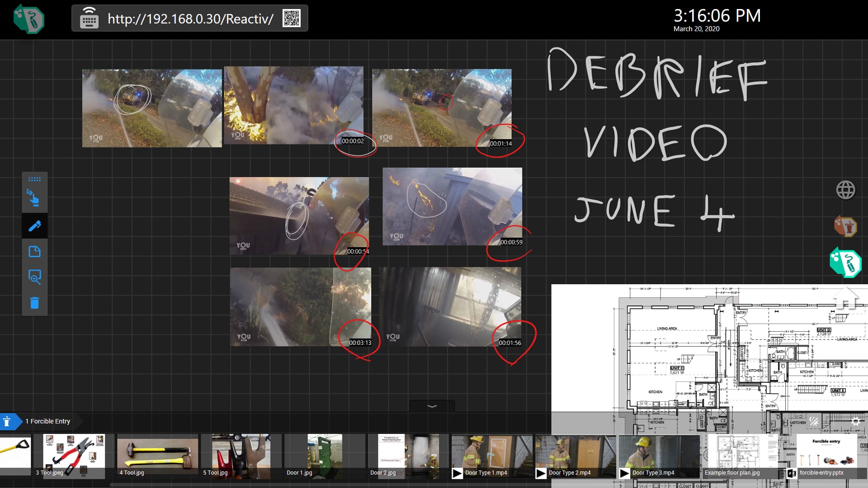The image size is (868, 488).
Task: Select the touch pointer tool
Action: (34, 198)
